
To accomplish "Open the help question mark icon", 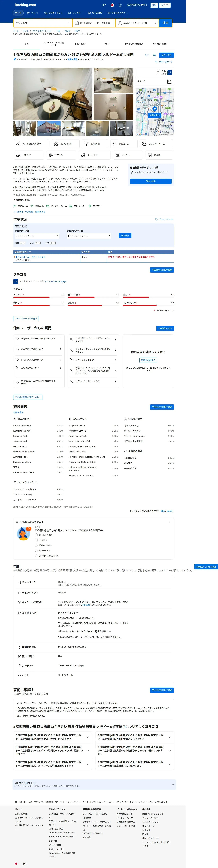I will [x=120, y=5].
